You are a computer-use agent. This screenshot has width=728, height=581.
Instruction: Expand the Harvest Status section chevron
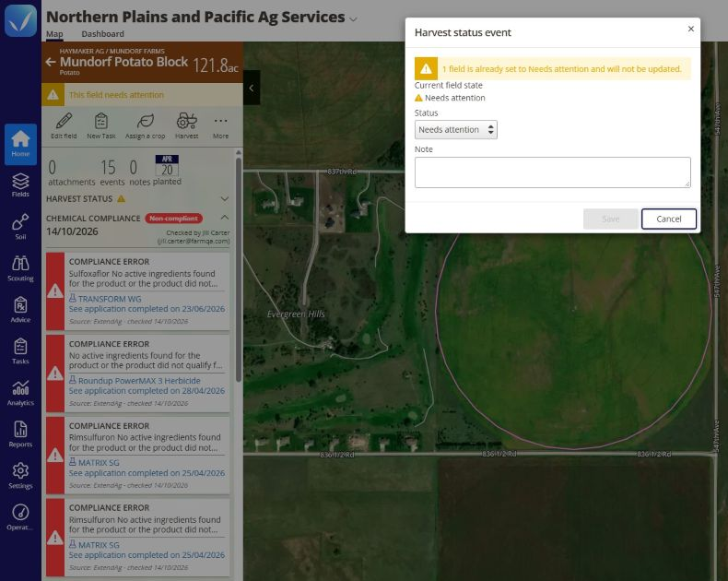pyautogui.click(x=225, y=199)
